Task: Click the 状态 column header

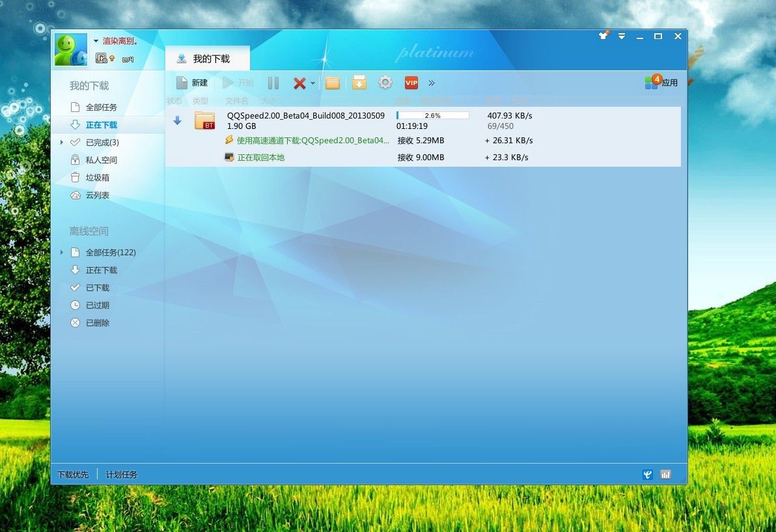Action: click(174, 100)
